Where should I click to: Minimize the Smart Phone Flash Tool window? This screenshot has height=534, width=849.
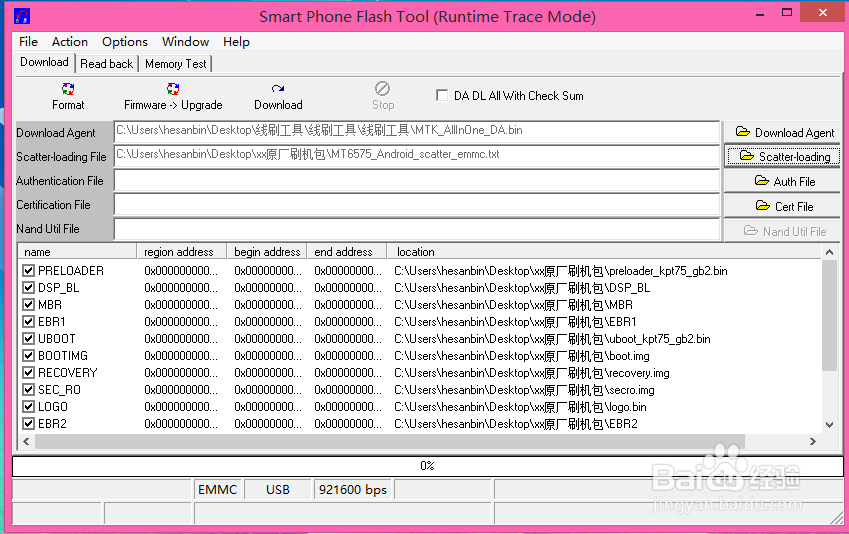pos(760,13)
